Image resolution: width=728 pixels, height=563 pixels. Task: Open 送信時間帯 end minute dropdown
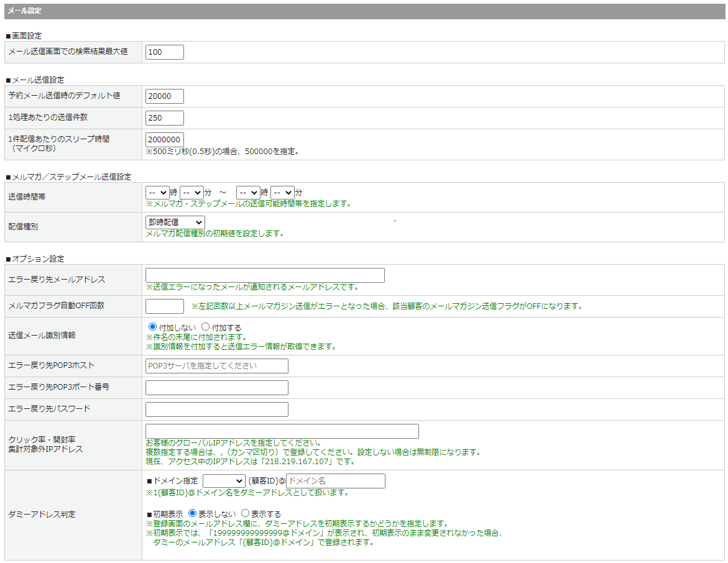coord(282,193)
